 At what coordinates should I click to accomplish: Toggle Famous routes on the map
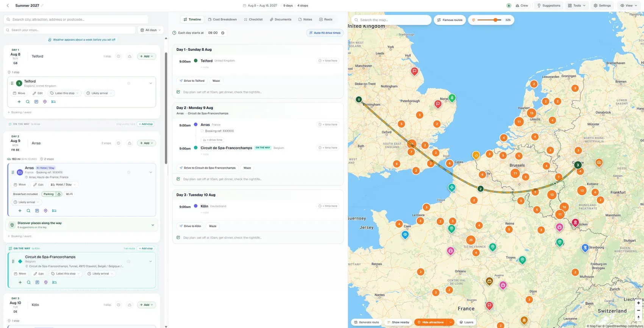pyautogui.click(x=450, y=20)
